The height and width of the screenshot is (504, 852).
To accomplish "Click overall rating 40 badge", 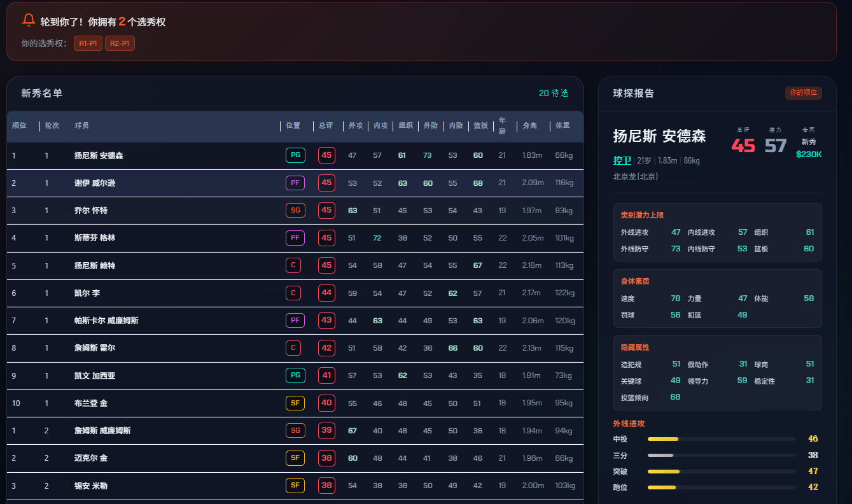I will click(x=326, y=403).
